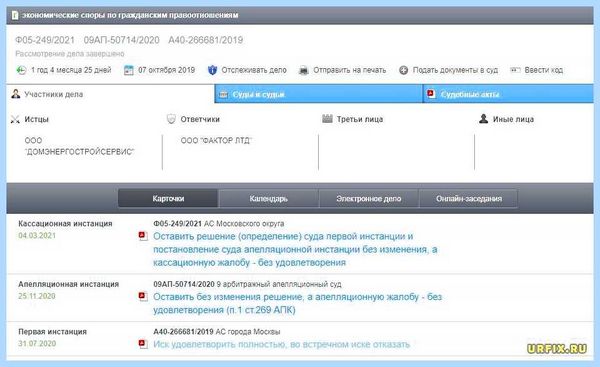Click the printer icon for Отправить на печать
Viewport: 600px width, 367px height.
pos(303,70)
